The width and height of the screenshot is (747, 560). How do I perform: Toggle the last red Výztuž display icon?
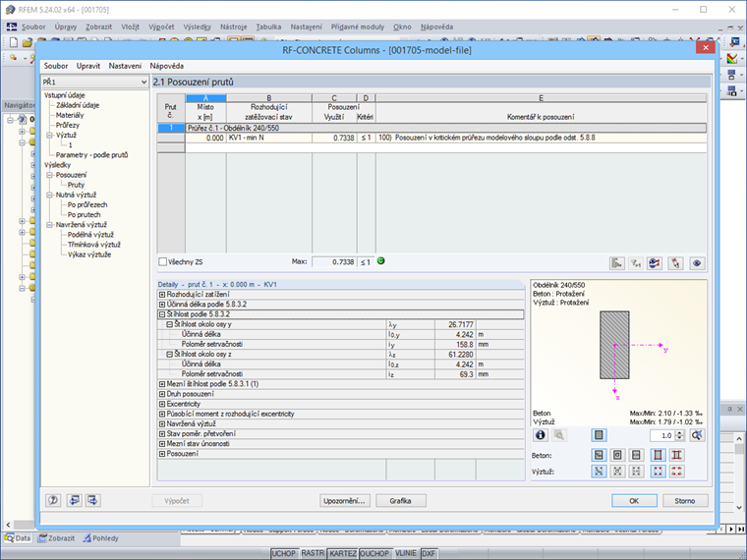tap(677, 472)
